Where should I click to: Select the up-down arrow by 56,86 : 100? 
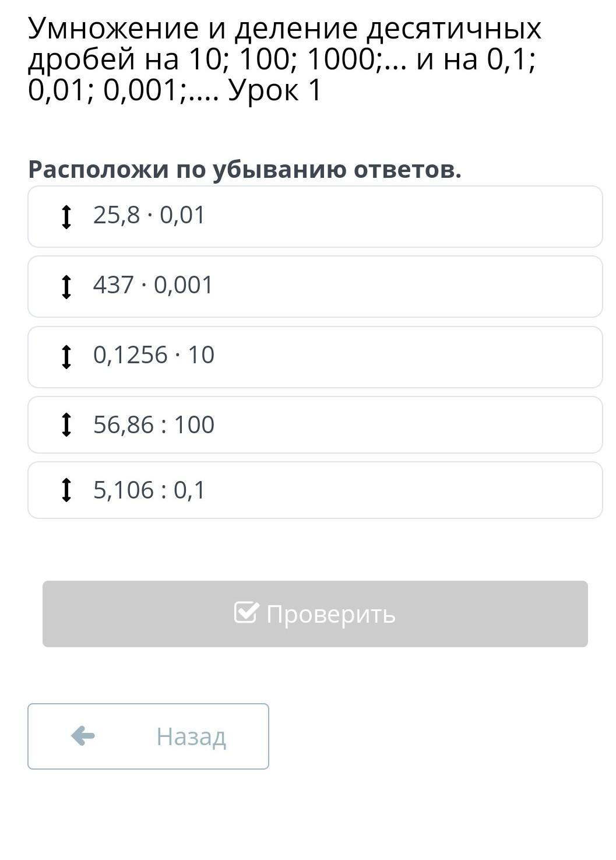pyautogui.click(x=66, y=424)
